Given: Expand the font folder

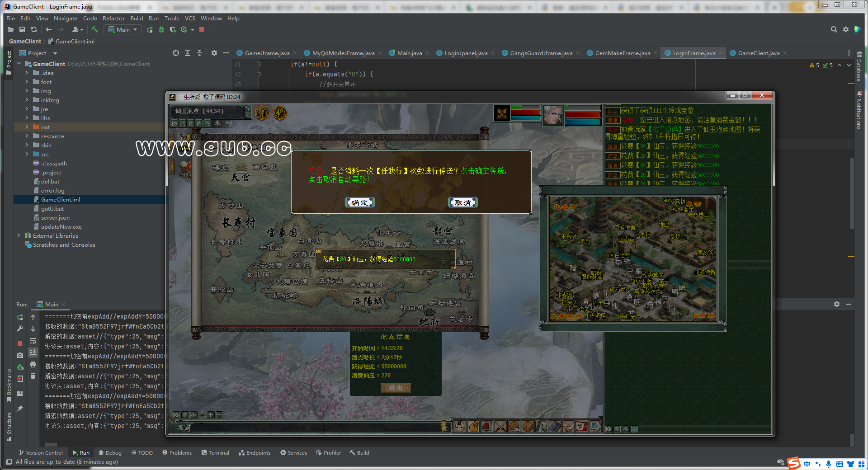Looking at the screenshot, I should pos(27,82).
